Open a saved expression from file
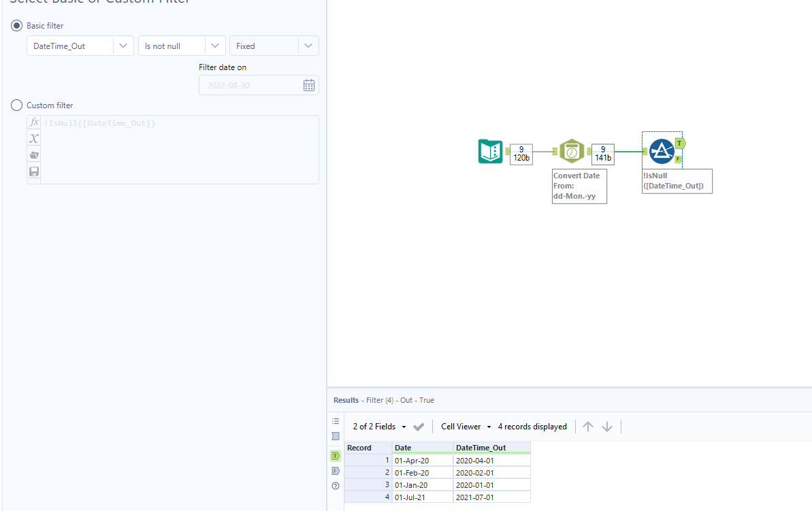812x511 pixels. 33,154
